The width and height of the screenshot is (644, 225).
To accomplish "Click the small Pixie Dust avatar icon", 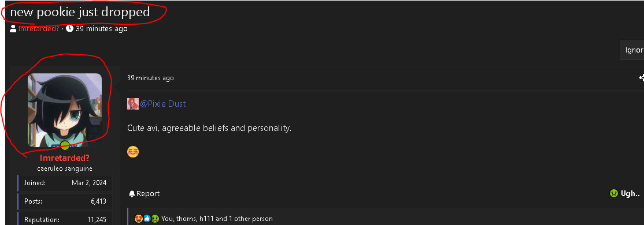I will pos(132,104).
